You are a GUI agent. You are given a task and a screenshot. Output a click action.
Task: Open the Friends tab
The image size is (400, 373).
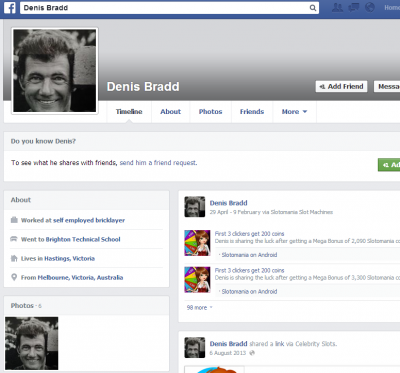pyautogui.click(x=252, y=112)
